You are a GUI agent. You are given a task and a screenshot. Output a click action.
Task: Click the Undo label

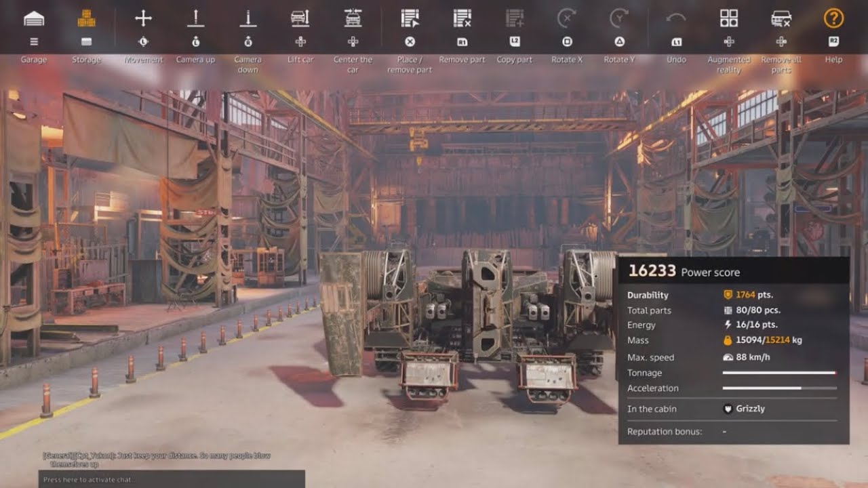click(x=676, y=60)
